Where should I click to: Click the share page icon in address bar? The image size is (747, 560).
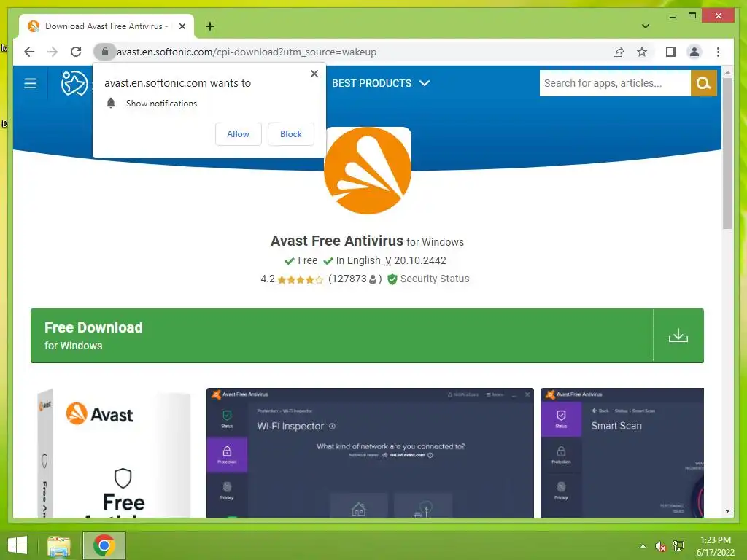[x=619, y=52]
